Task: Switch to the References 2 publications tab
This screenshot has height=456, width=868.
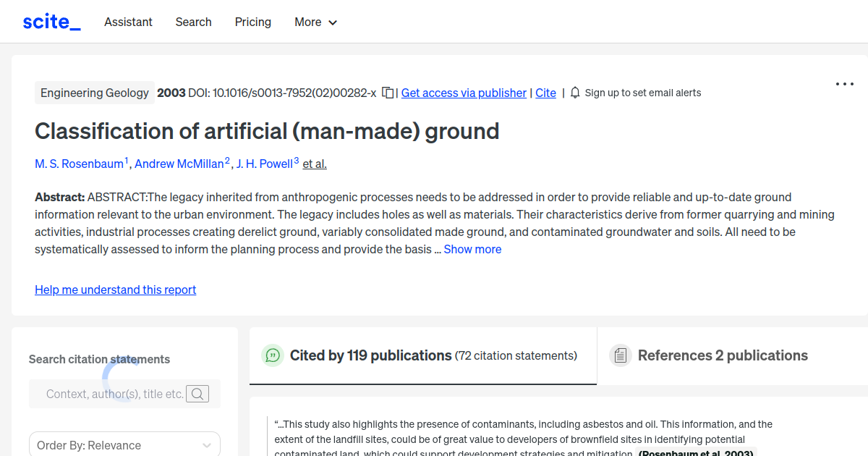Action: pos(723,355)
